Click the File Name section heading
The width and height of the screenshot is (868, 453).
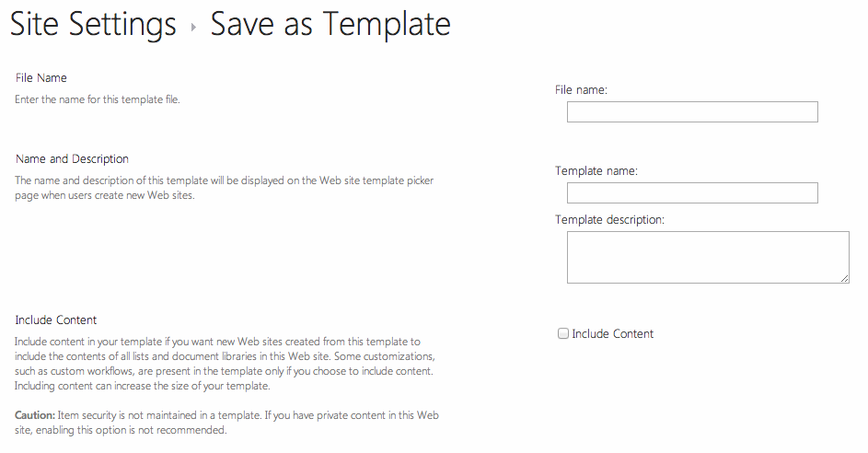click(41, 78)
